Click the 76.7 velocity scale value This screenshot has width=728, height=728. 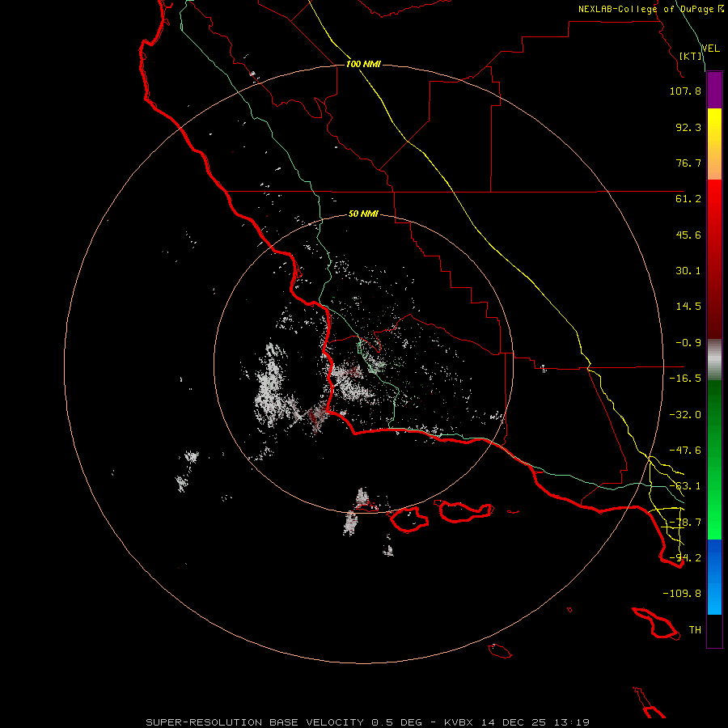[688, 163]
